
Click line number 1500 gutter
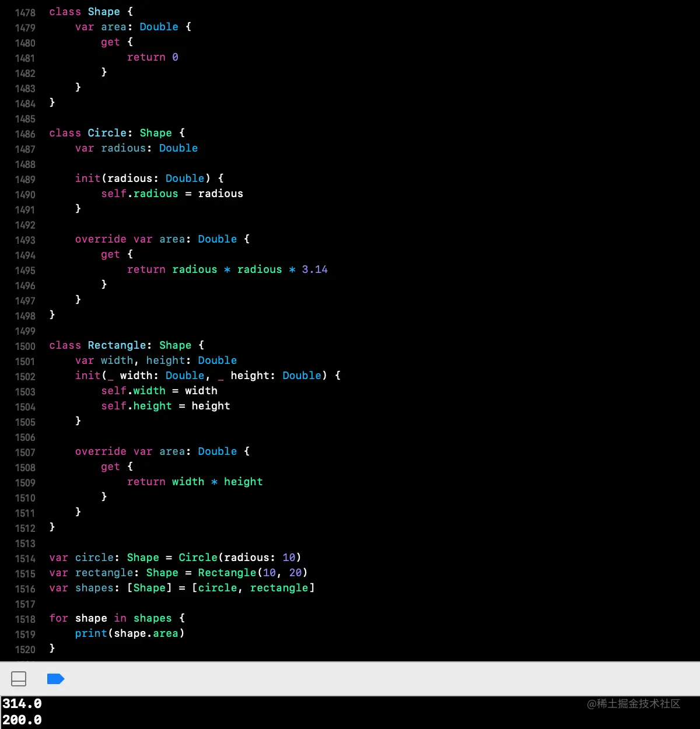click(25, 346)
